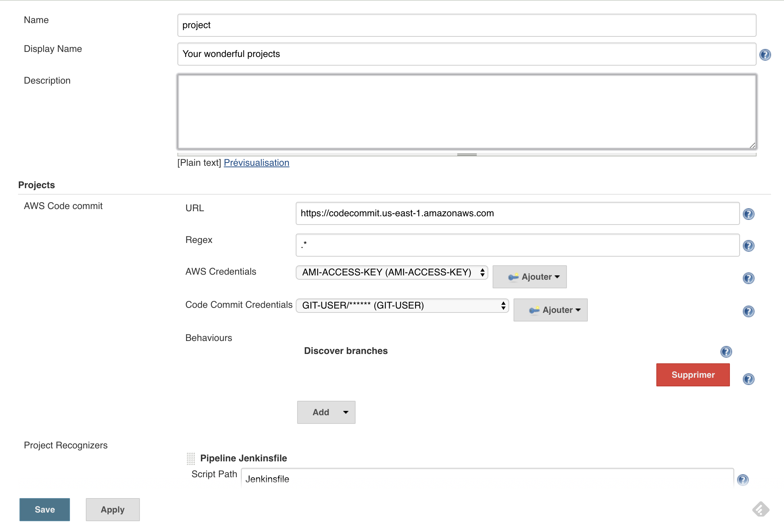Click the help icon next to Discover branches
The width and height of the screenshot is (784, 532).
728,351
